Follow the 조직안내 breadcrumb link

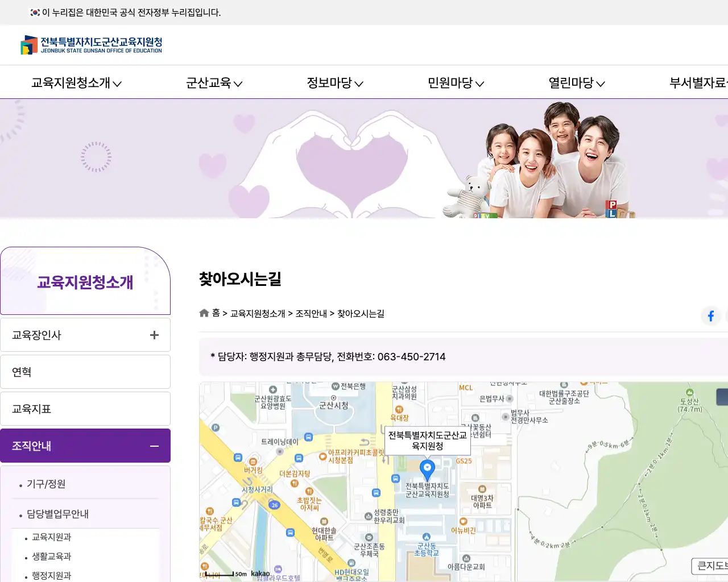(x=310, y=313)
